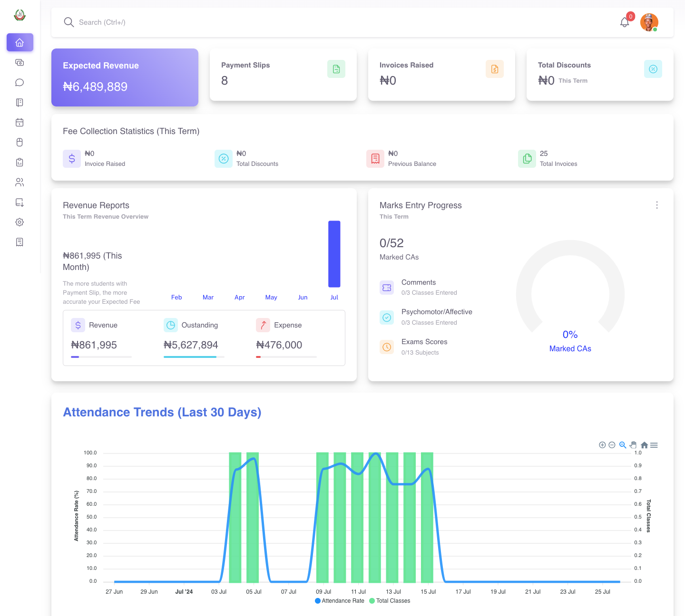Toggle Attendance Rate legend series
The width and height of the screenshot is (685, 616).
[x=340, y=601]
